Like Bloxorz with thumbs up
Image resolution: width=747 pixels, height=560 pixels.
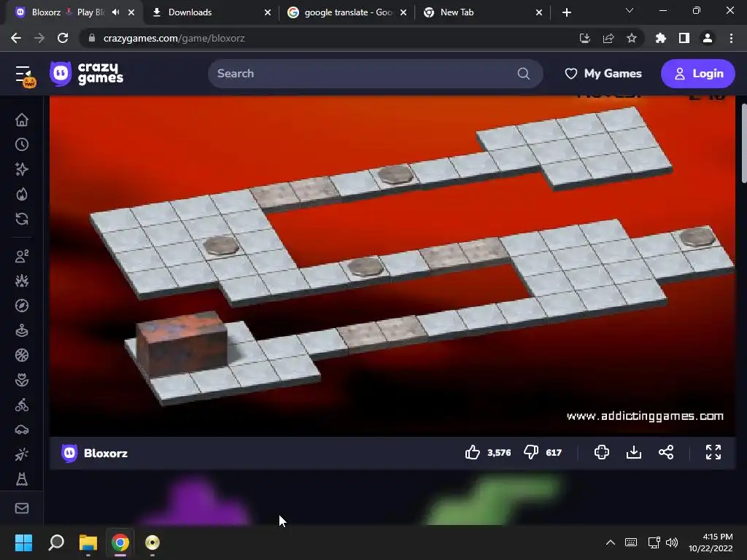coord(473,452)
